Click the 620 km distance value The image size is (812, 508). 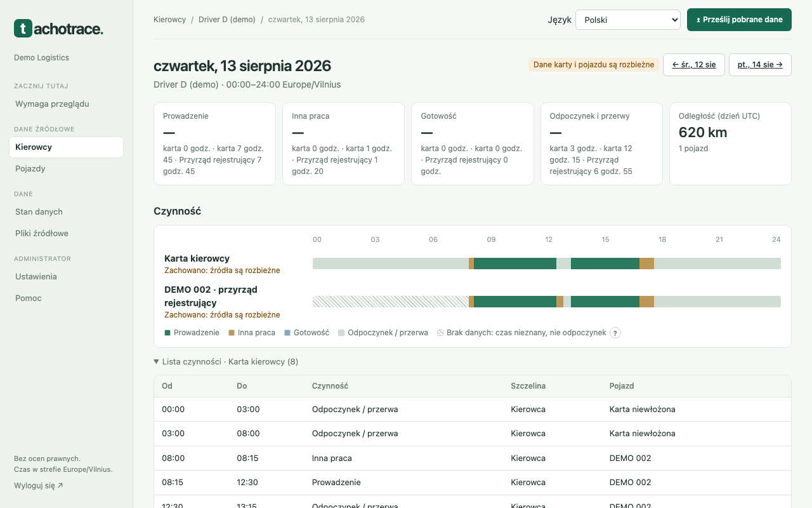tap(703, 132)
